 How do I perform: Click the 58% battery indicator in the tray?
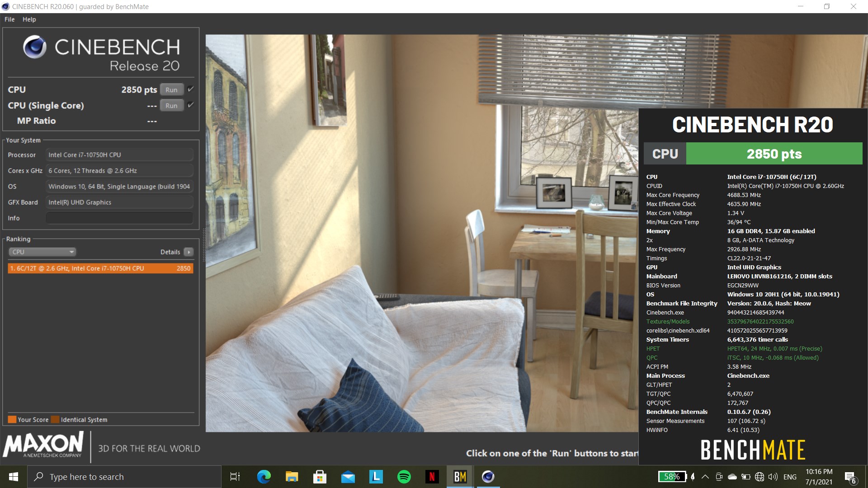coord(672,477)
